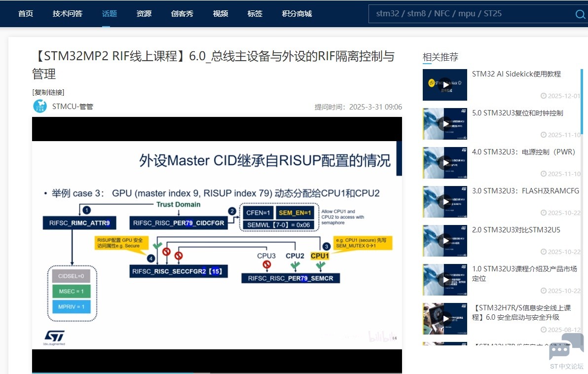Click the 相关推荐 heading
Viewport: 588px width, 374px height.
(x=440, y=57)
